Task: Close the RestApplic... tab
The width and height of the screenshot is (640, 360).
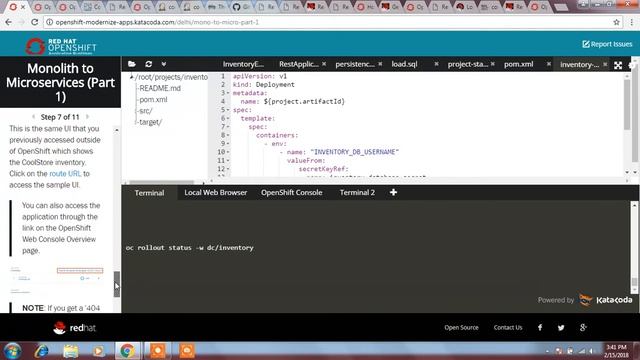Action: (x=324, y=64)
